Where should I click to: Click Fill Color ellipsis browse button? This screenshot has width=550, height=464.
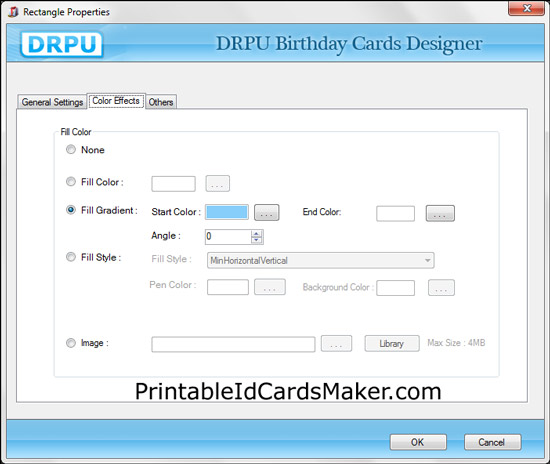217,184
